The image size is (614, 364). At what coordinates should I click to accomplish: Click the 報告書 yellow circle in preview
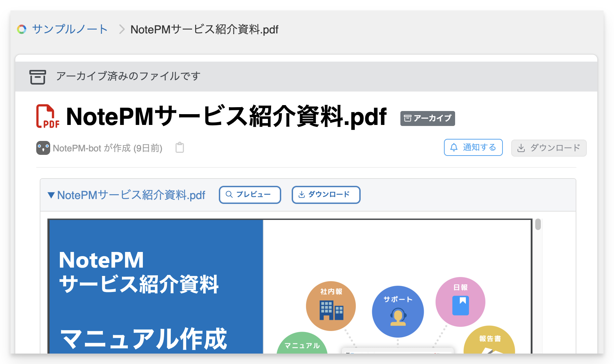click(489, 340)
